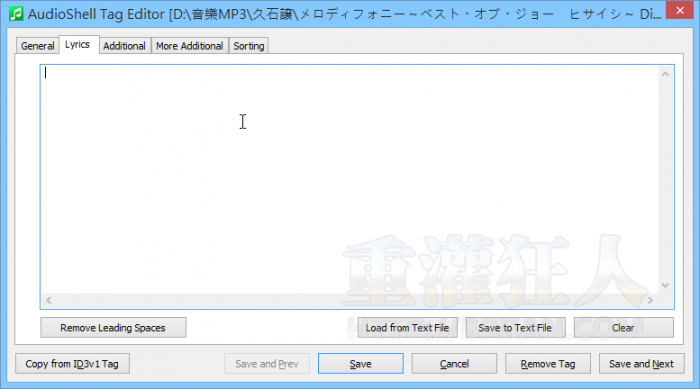
Task: Click the horizontal scroll left arrow
Action: coord(49,301)
